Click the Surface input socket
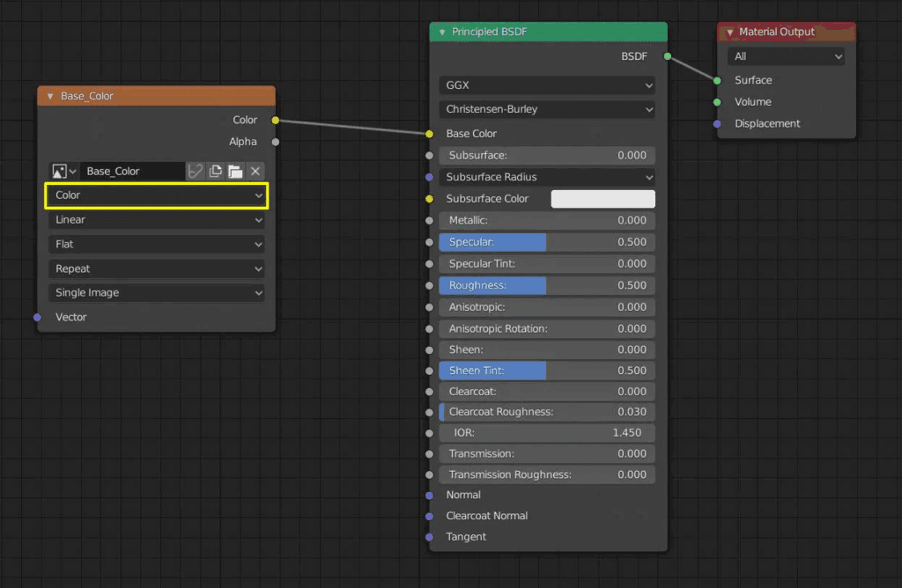Screen dimensions: 902x588 point(717,80)
